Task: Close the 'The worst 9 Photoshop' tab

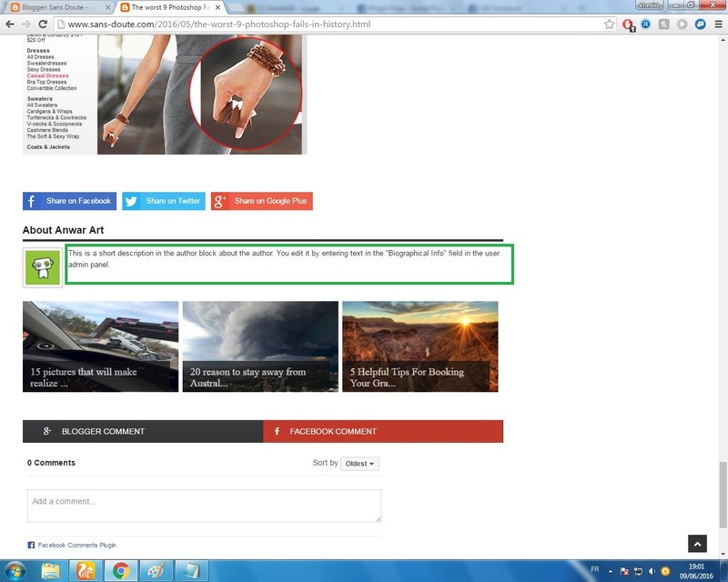Action: (x=217, y=7)
